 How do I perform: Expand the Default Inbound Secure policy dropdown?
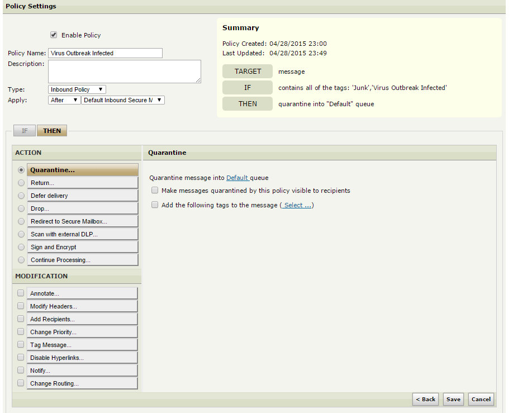(123, 100)
